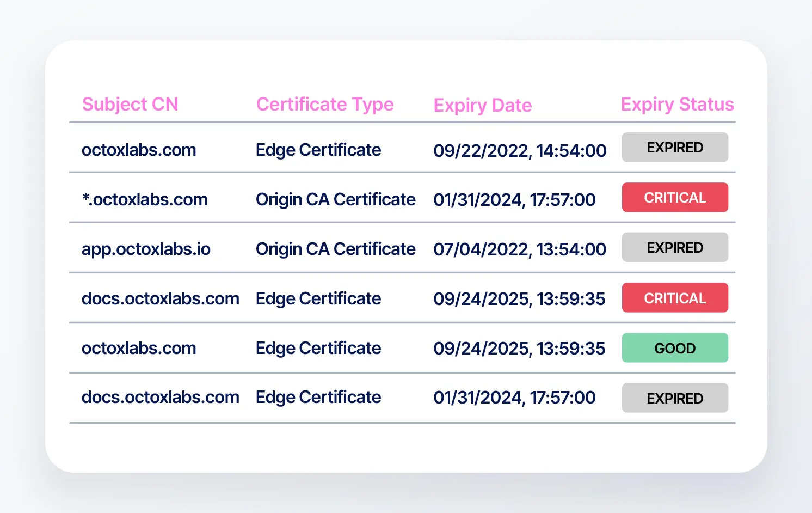
Task: Select 09/24/2025 date in Critical docs row
Action: tap(519, 299)
